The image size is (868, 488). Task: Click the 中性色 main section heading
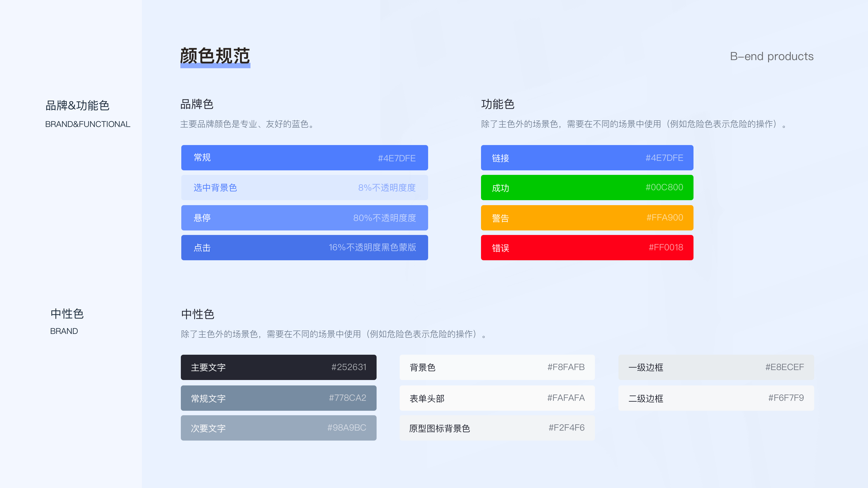coord(198,314)
